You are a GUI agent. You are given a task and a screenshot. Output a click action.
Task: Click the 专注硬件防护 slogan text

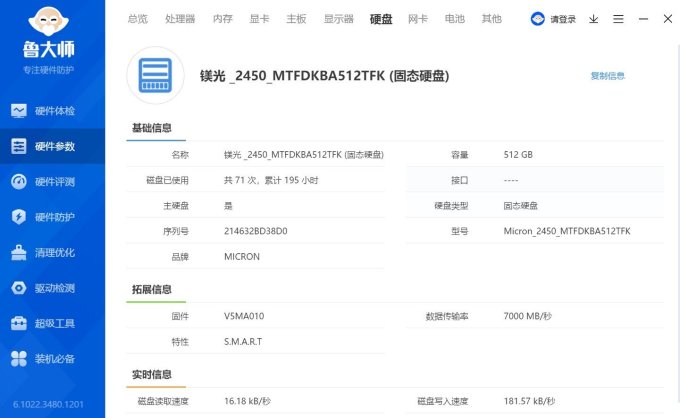pyautogui.click(x=49, y=70)
